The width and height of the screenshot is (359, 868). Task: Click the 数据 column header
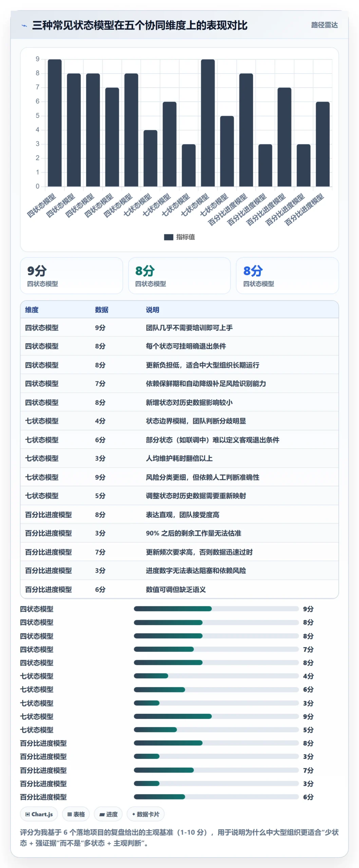tap(101, 310)
